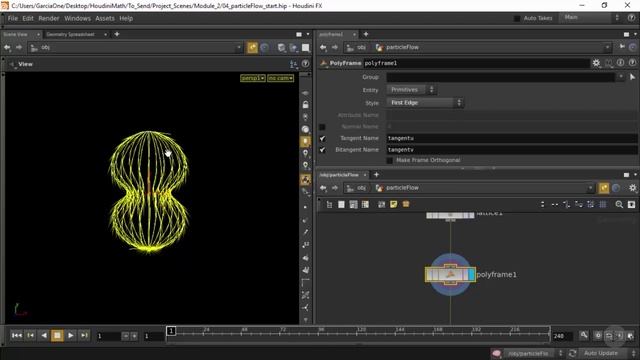
Task: Add a new network editor pane tab
Action: point(376,175)
